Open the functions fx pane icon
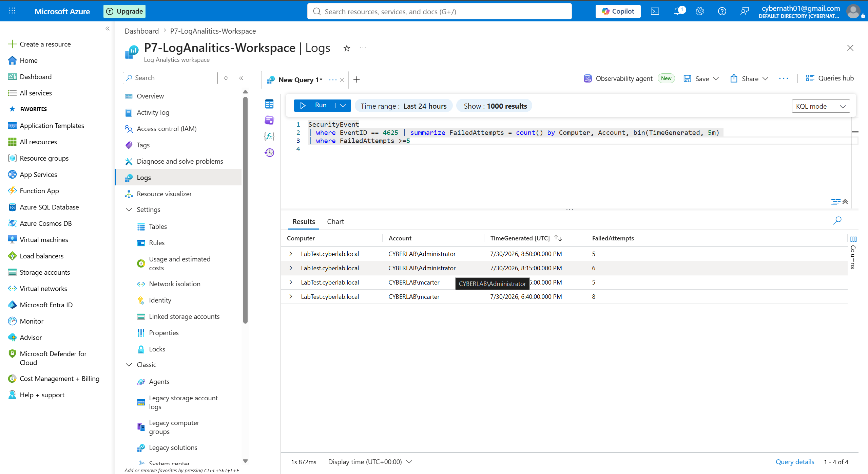 (x=269, y=136)
